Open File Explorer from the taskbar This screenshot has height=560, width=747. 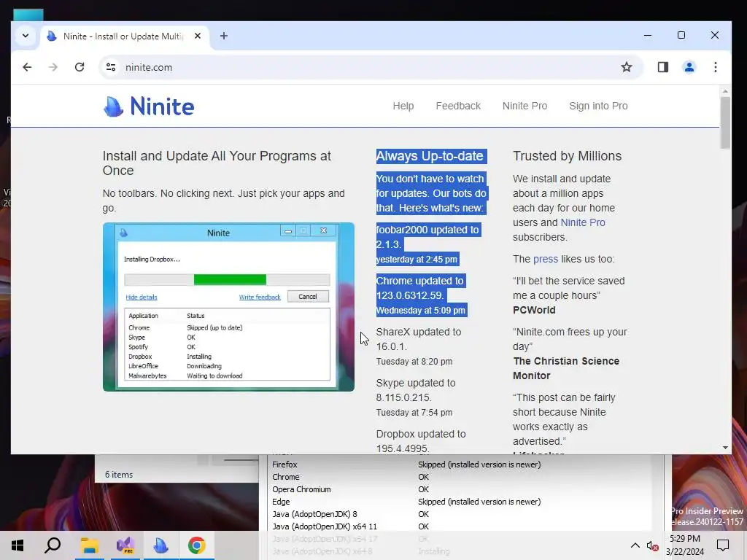(89, 545)
